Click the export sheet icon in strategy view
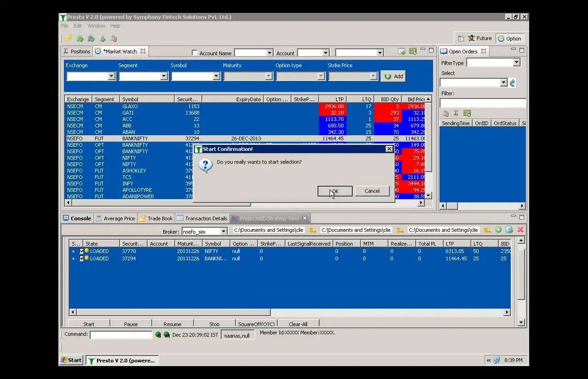This screenshot has width=588, height=379. (x=509, y=230)
